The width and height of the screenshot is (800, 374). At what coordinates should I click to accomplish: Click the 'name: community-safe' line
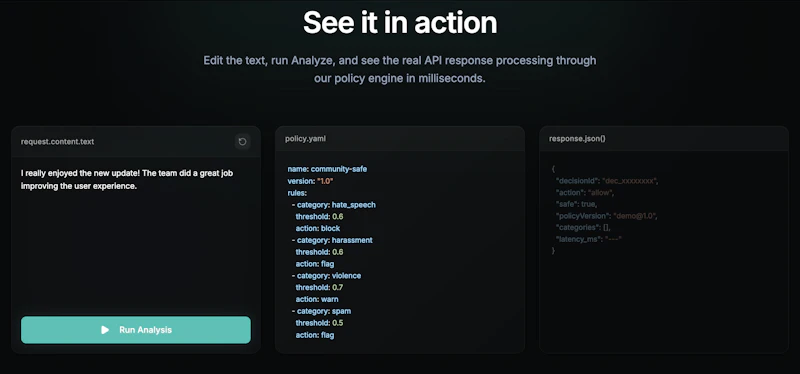327,169
